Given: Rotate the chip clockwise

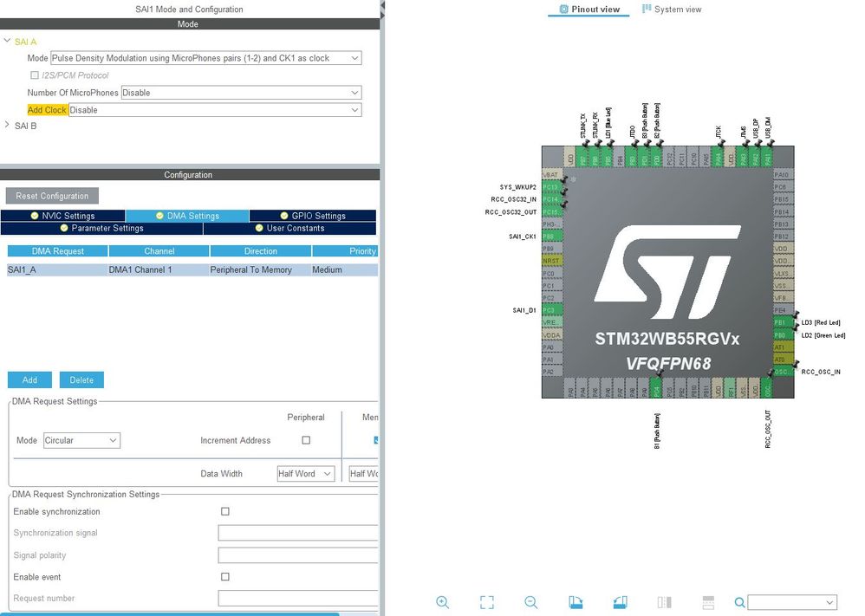Looking at the screenshot, I should (x=576, y=602).
